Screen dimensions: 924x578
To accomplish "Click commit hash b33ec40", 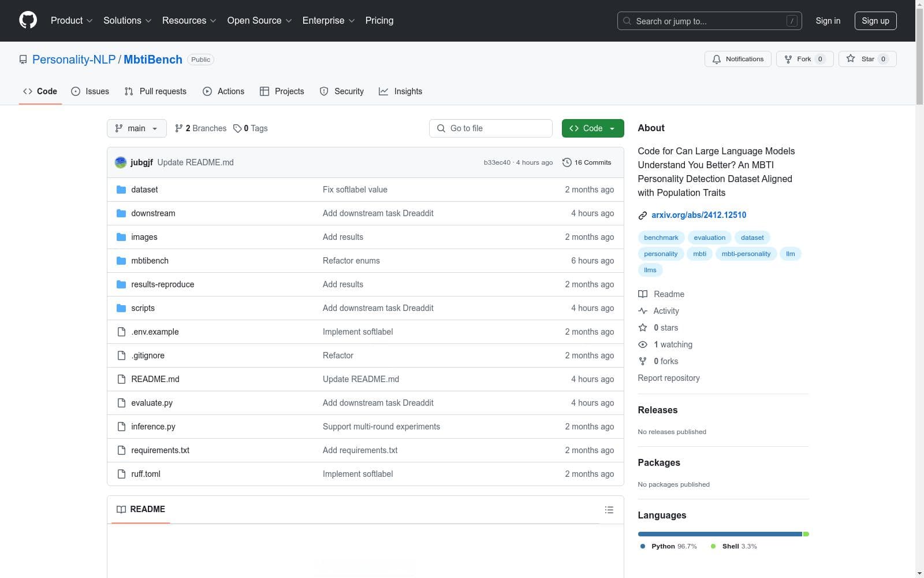I will 497,162.
